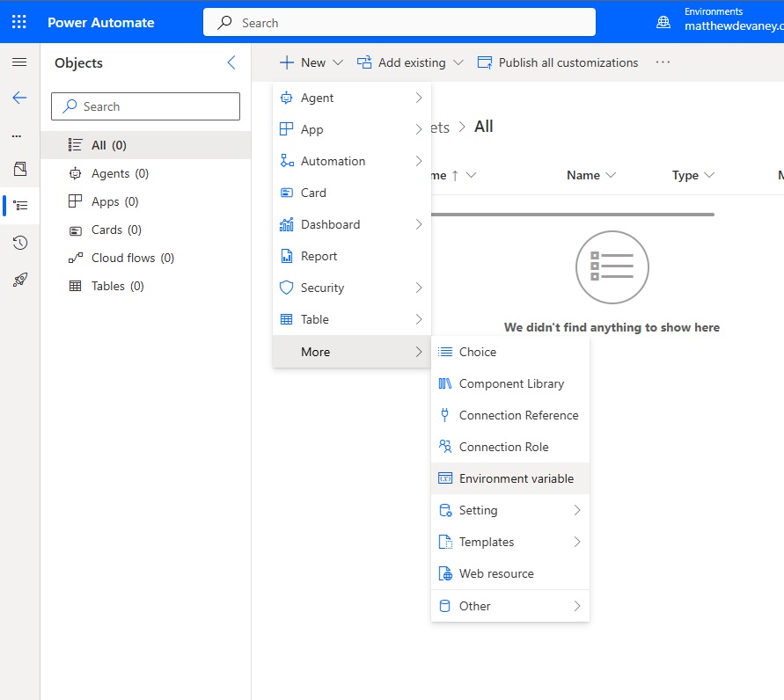Viewport: 784px width, 700px height.
Task: Collapse the Objects panel chevron
Action: tap(231, 62)
